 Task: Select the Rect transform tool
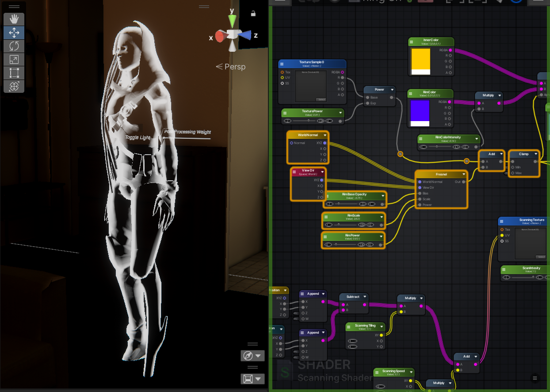(14, 73)
